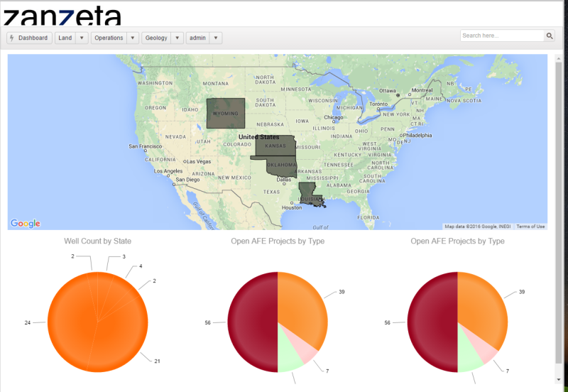Open the Terms of Use link
Image resolution: width=568 pixels, height=392 pixels.
coord(530,227)
